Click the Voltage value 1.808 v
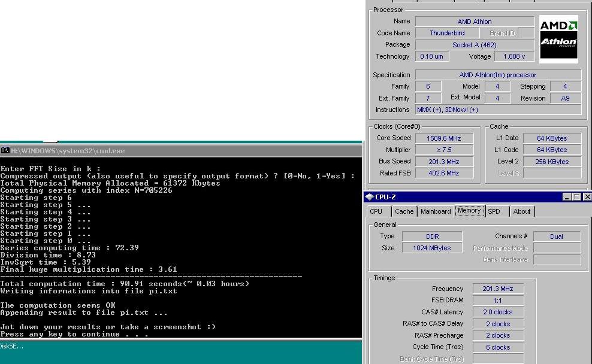 [514, 56]
